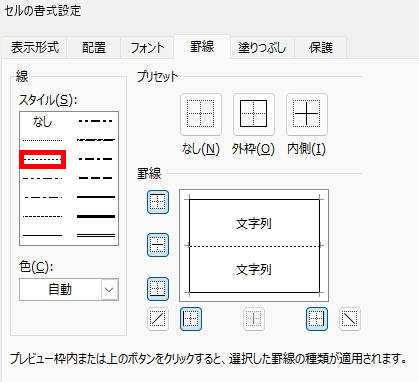Select the medium dash-dot line style
Screen dimensions: 419x382
(x=96, y=159)
